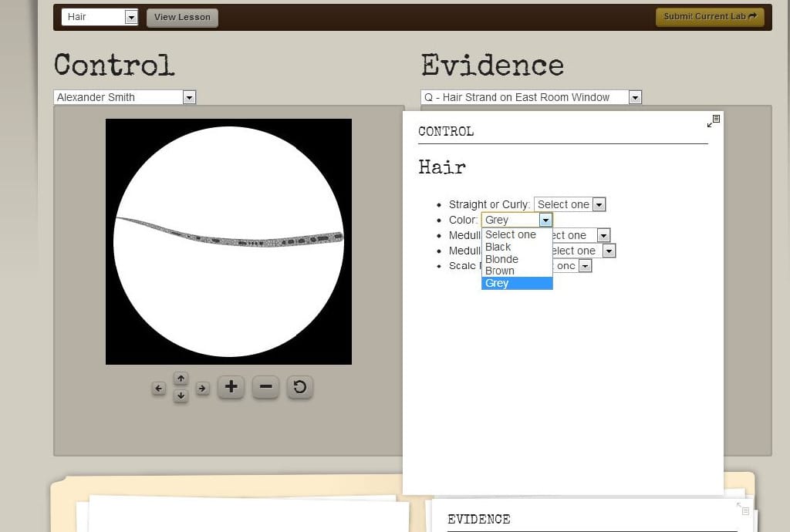Close the Color dropdown showing Grey
790x532 pixels.
[517, 220]
